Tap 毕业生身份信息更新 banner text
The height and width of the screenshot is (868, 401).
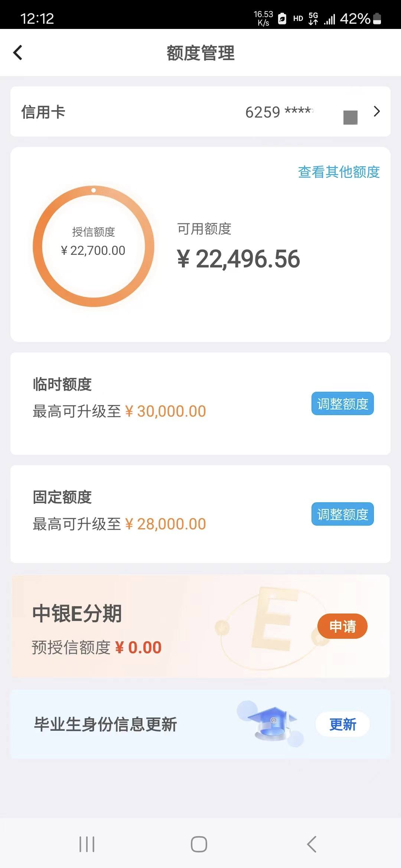(x=105, y=724)
